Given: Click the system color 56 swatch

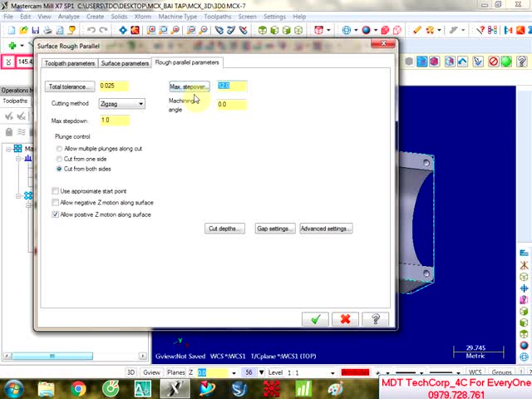Looking at the screenshot, I should [249, 372].
